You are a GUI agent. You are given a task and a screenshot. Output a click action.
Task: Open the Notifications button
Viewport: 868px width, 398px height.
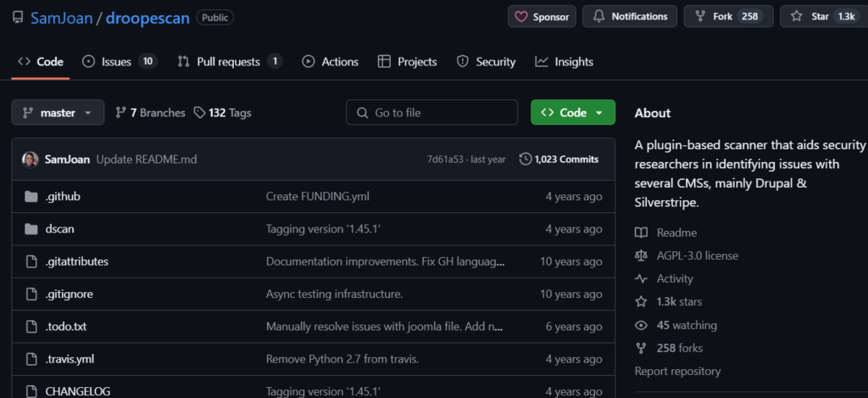pyautogui.click(x=630, y=17)
